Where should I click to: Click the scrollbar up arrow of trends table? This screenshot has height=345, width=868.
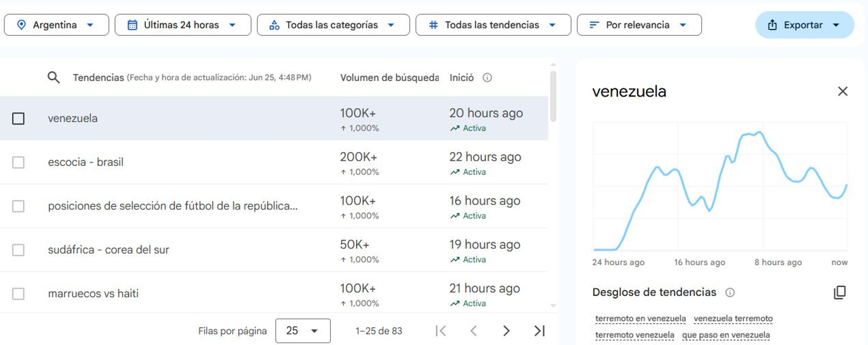[553, 65]
